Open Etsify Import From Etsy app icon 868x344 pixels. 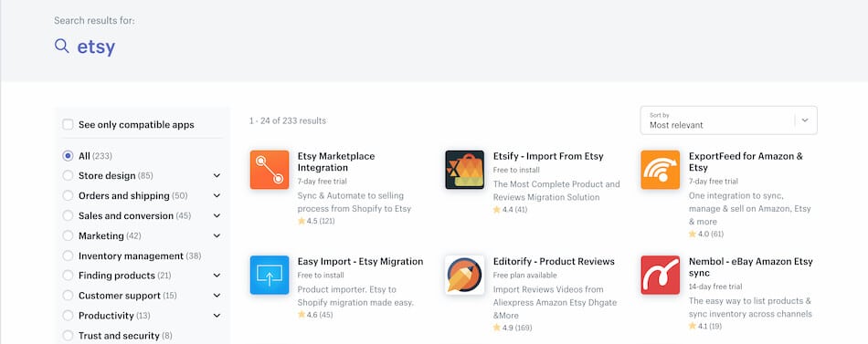[465, 170]
